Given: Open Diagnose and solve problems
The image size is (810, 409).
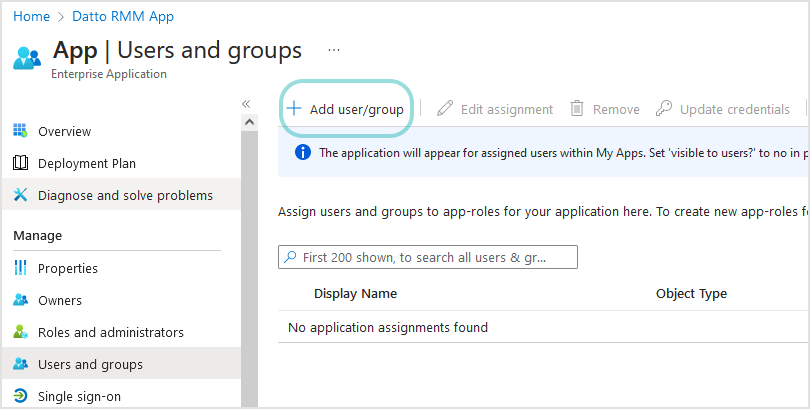Looking at the screenshot, I should (x=126, y=196).
